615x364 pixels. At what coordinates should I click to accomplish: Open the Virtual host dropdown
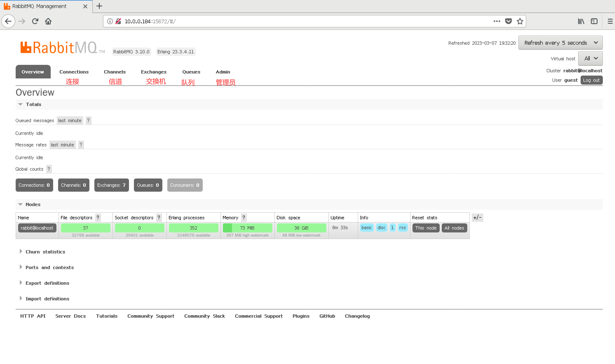[x=590, y=58]
